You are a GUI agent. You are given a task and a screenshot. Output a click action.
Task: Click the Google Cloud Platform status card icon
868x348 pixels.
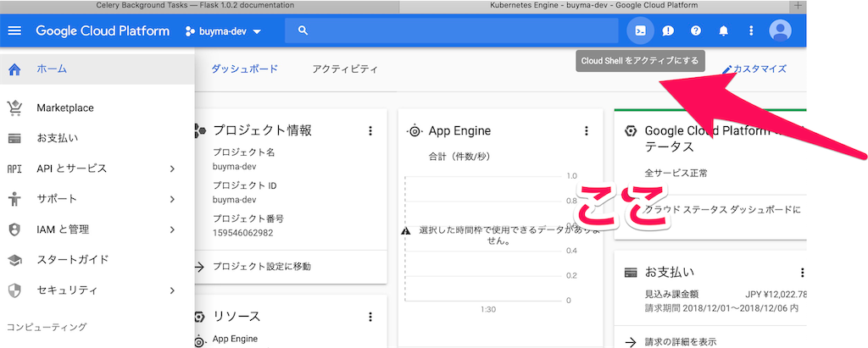point(630,131)
